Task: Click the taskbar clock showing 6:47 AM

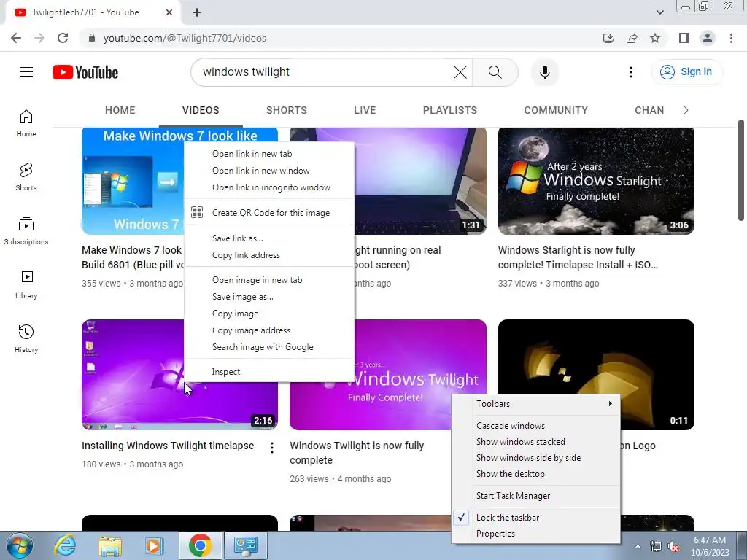Action: point(710,546)
